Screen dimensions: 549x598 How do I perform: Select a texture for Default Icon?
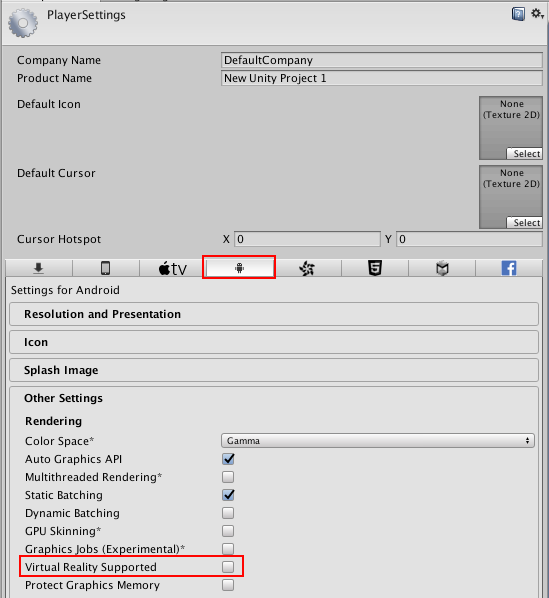(524, 153)
